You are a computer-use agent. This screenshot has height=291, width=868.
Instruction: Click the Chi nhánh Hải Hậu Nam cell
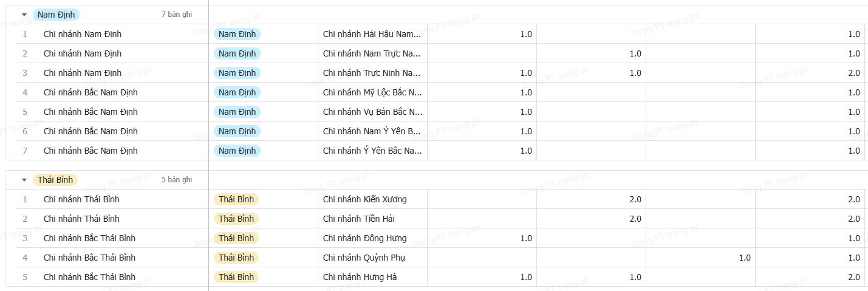pyautogui.click(x=372, y=34)
